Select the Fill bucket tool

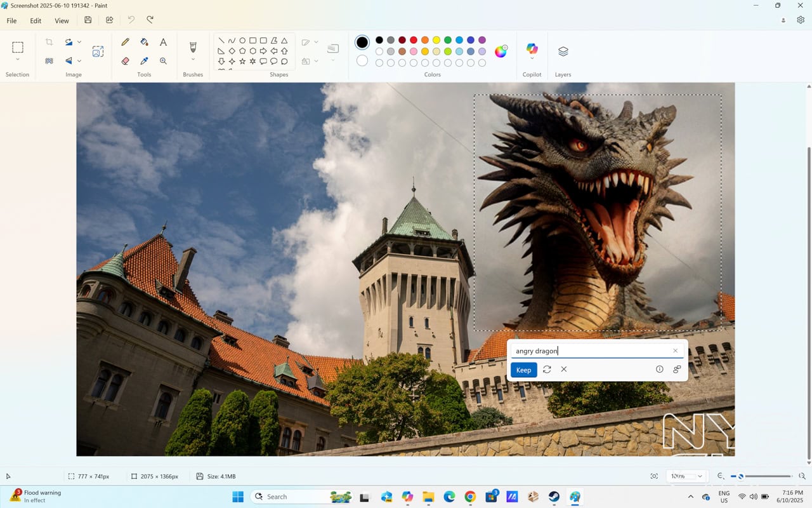144,42
